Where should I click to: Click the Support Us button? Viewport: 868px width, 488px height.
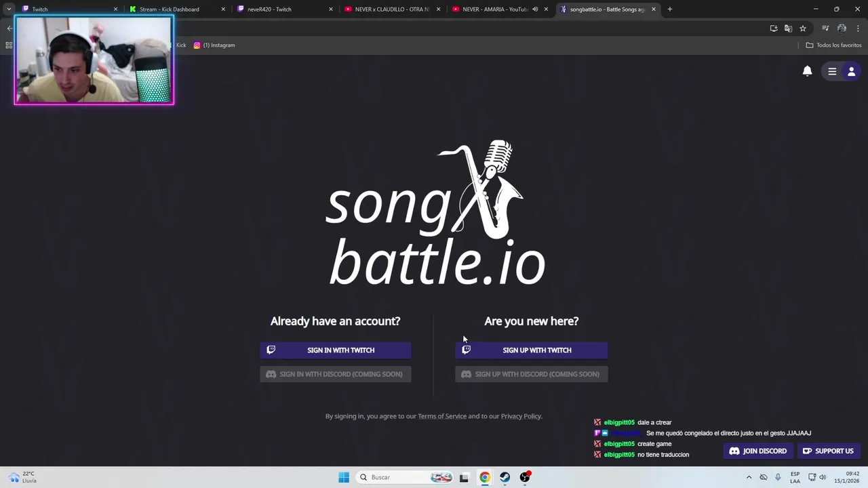(x=828, y=451)
